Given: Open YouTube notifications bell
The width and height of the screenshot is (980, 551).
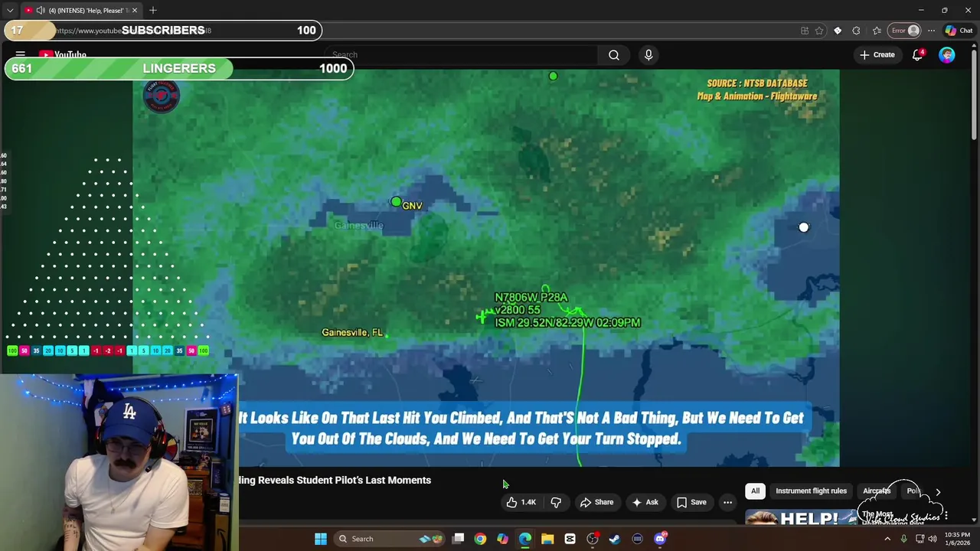Looking at the screenshot, I should pos(917,55).
